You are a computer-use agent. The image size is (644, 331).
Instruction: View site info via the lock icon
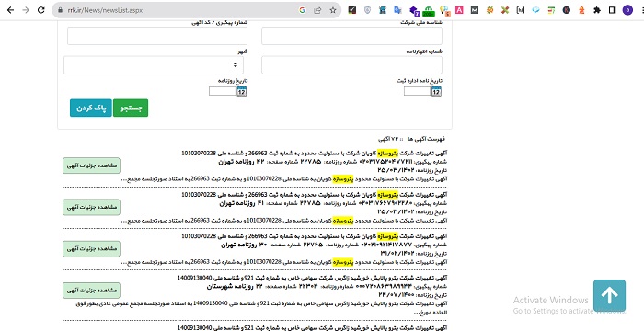click(60, 10)
